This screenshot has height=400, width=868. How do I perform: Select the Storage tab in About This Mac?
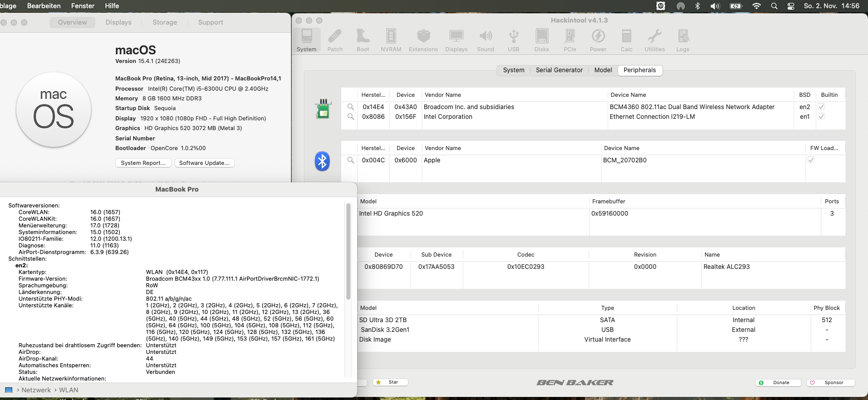click(164, 23)
